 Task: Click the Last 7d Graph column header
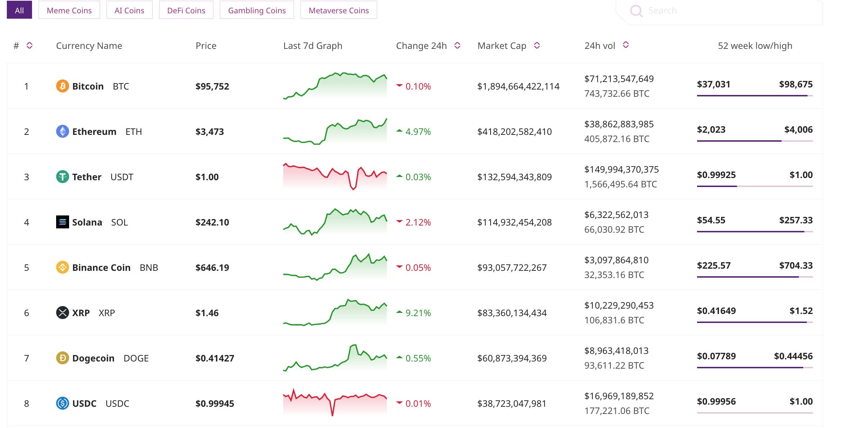click(313, 46)
